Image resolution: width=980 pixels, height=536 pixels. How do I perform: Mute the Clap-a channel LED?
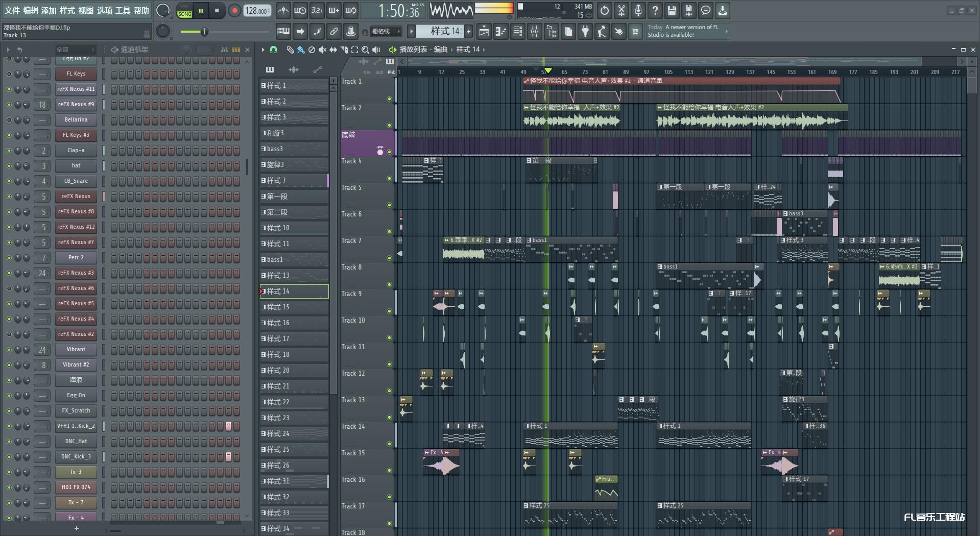[x=9, y=151]
